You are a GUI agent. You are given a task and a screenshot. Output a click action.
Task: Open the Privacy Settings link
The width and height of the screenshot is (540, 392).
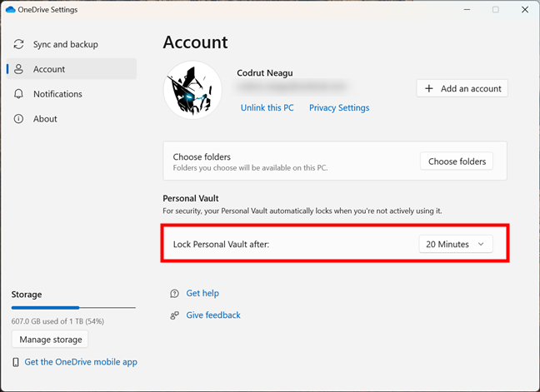(339, 108)
